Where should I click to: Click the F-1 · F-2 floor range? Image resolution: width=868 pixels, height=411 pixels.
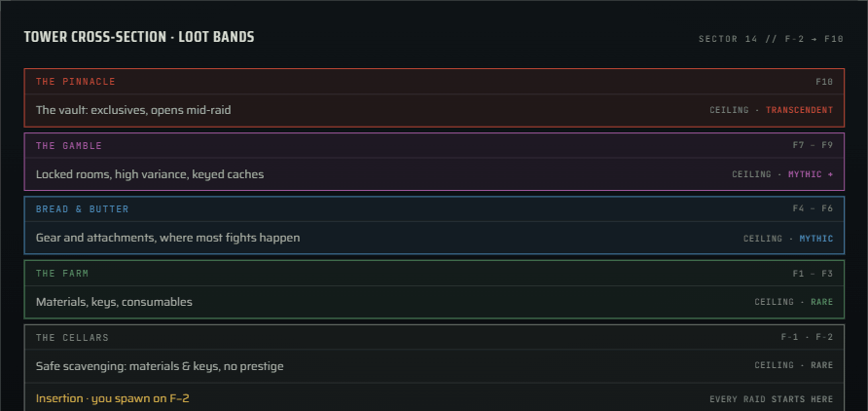coord(807,337)
